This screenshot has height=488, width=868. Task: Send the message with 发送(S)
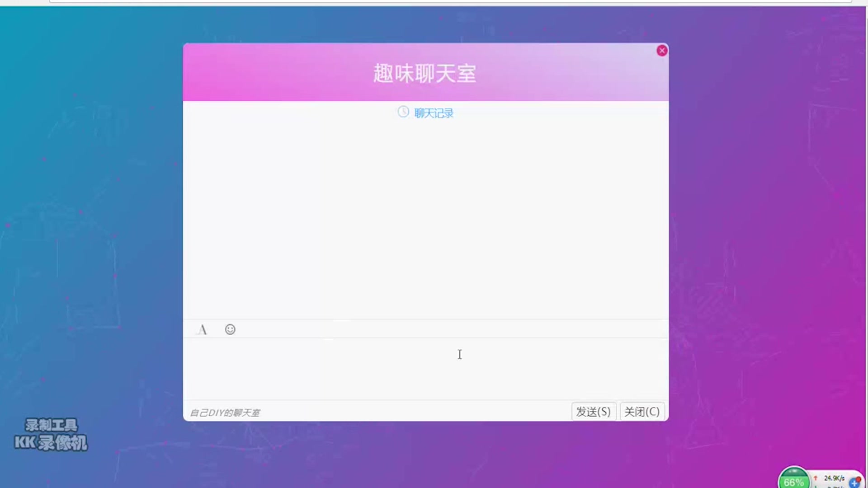click(x=593, y=412)
